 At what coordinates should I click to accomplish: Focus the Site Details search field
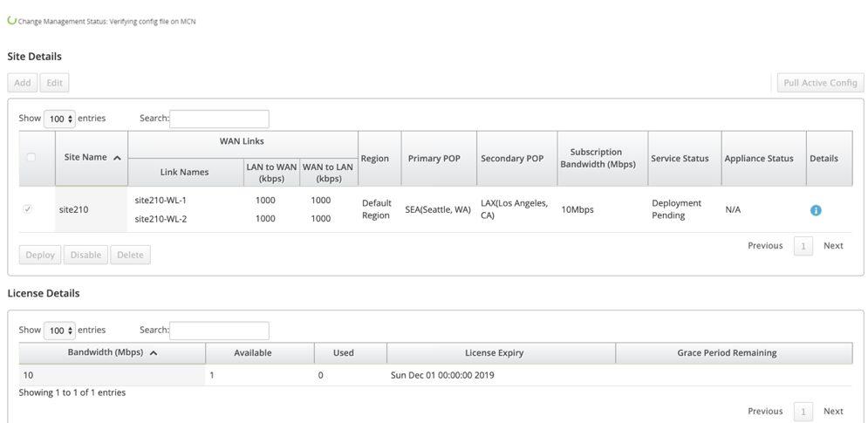219,119
